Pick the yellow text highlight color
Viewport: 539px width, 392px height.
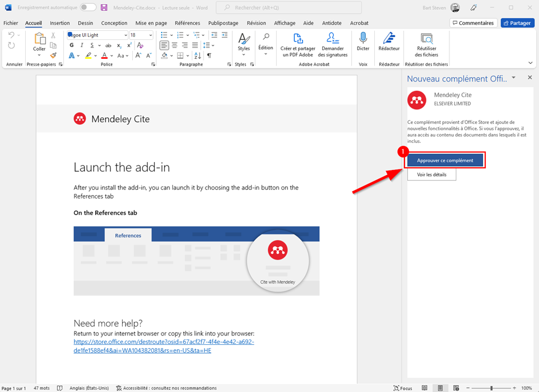click(x=88, y=55)
